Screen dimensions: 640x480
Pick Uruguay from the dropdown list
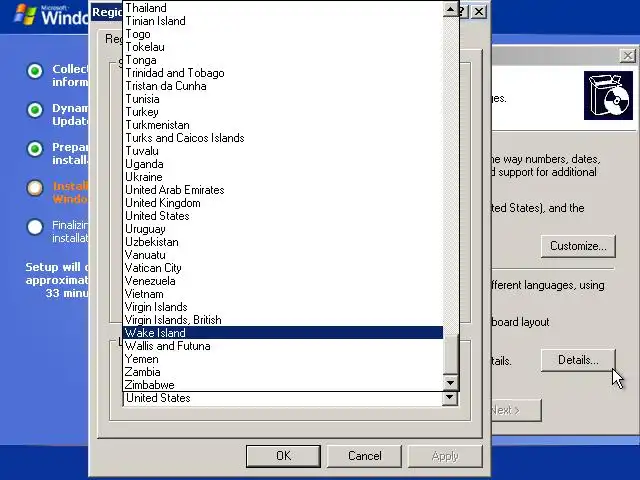click(282, 229)
